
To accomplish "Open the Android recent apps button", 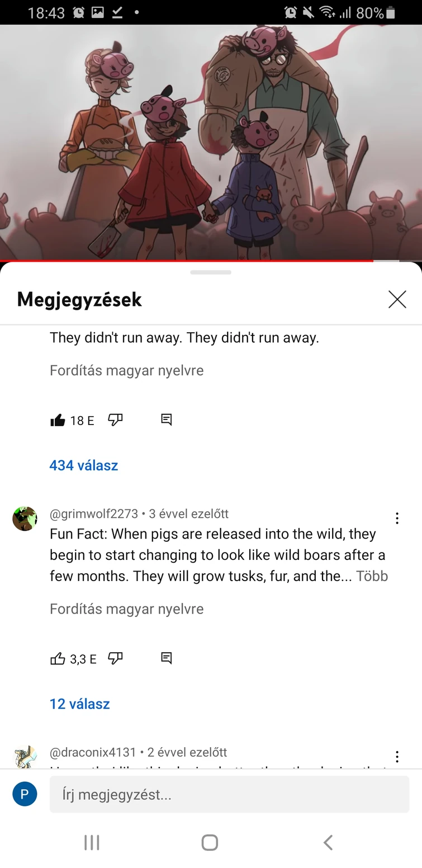I will 92,842.
